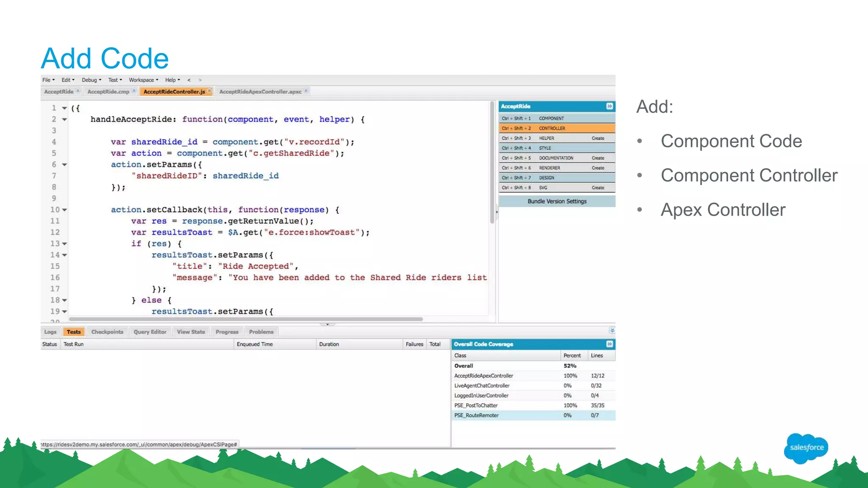Collapse code fold at line 19
868x488 pixels.
(64, 311)
